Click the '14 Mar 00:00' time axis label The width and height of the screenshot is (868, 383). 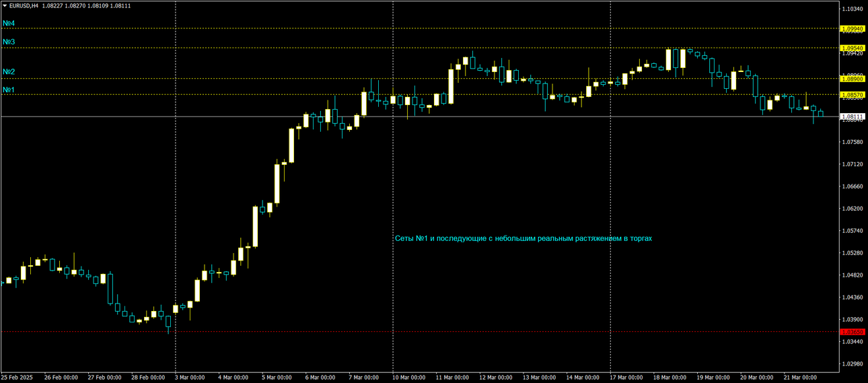(583, 378)
